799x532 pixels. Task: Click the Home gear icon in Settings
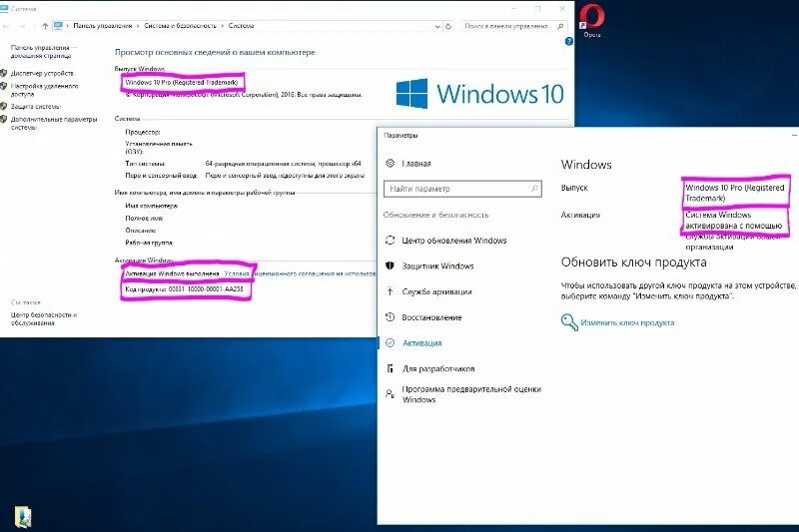coord(391,163)
